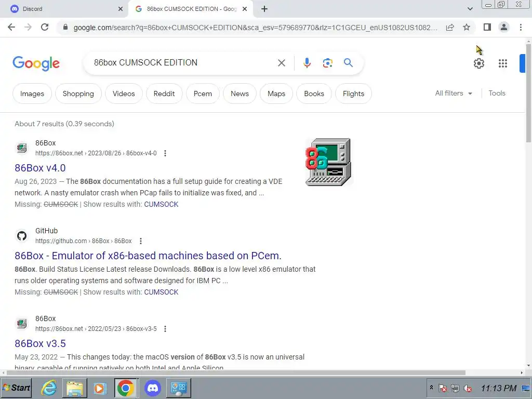Filter results by Reddit
Image resolution: width=532 pixels, height=399 pixels.
[x=164, y=94]
